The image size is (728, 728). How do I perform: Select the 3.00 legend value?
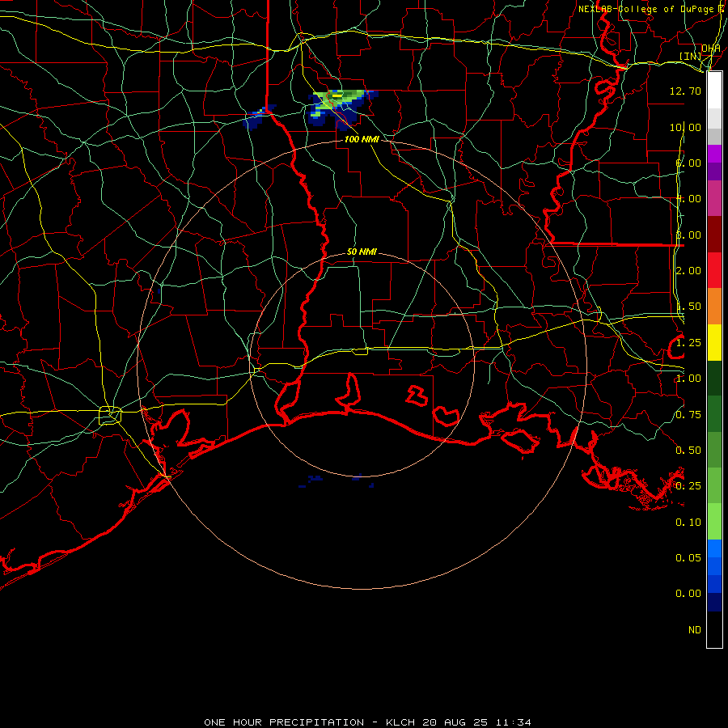[688, 235]
